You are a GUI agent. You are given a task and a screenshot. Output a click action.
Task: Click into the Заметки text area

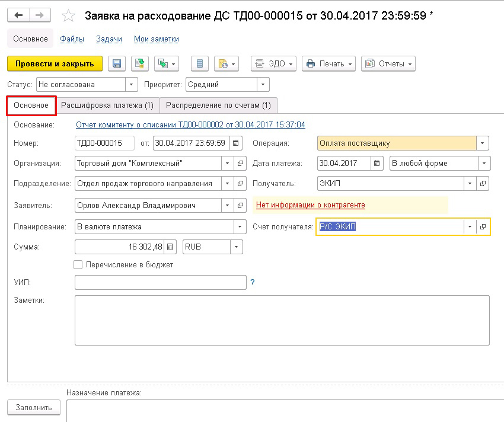[x=282, y=320]
